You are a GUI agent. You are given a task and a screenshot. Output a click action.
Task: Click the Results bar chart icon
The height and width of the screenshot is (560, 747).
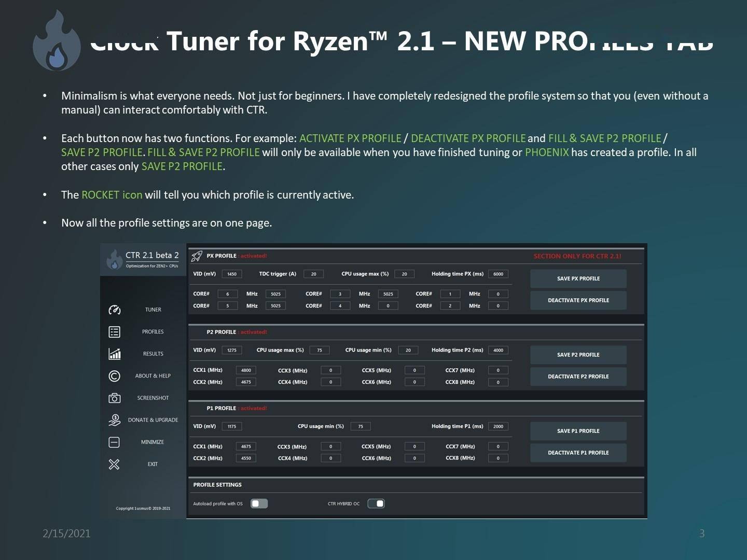click(x=115, y=353)
